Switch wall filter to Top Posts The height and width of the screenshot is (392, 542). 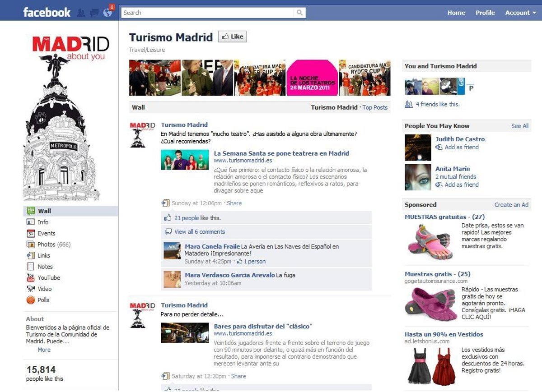tap(375, 107)
